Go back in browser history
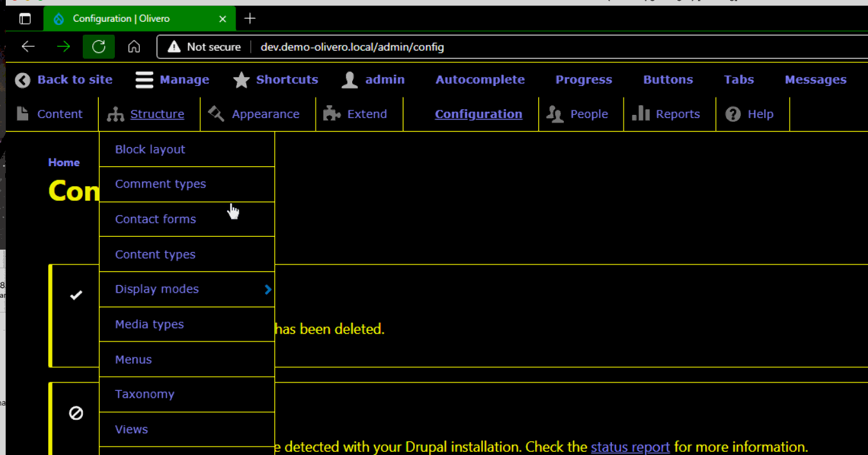The width and height of the screenshot is (868, 455). 28,47
